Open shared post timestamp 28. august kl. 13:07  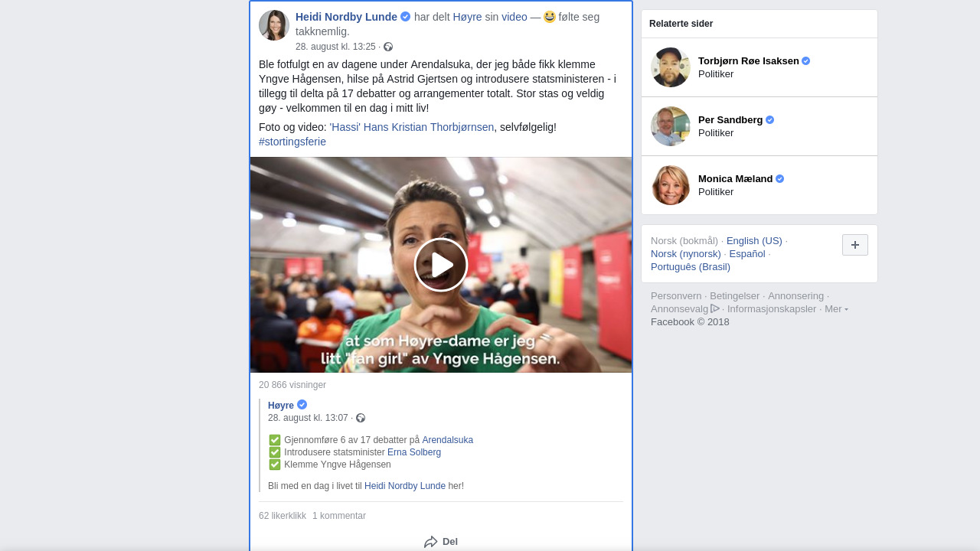click(308, 418)
